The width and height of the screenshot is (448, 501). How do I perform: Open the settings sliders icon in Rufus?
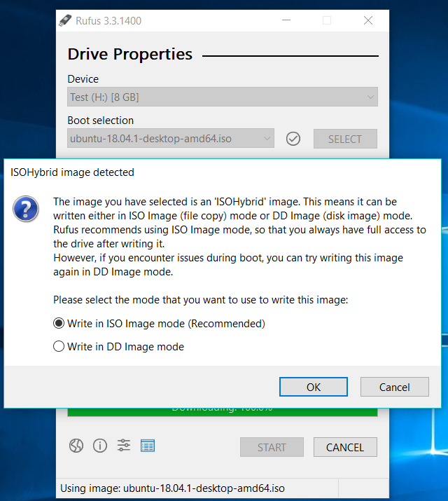124,445
